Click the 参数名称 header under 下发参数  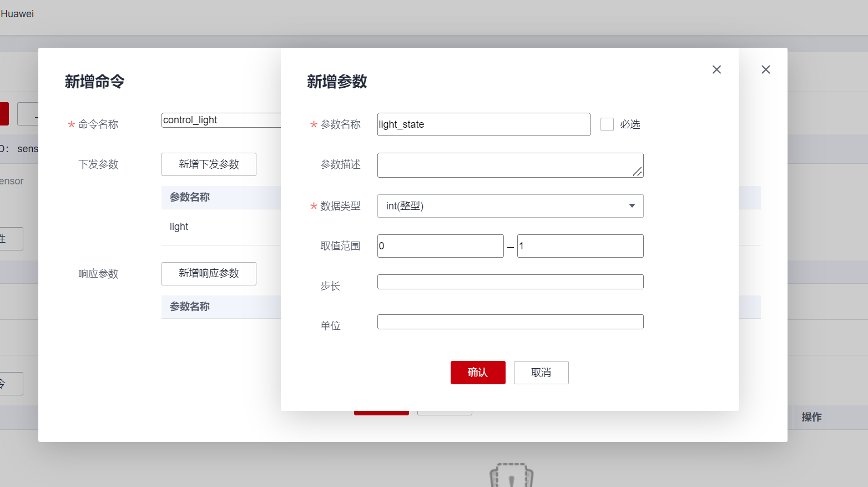(190, 197)
